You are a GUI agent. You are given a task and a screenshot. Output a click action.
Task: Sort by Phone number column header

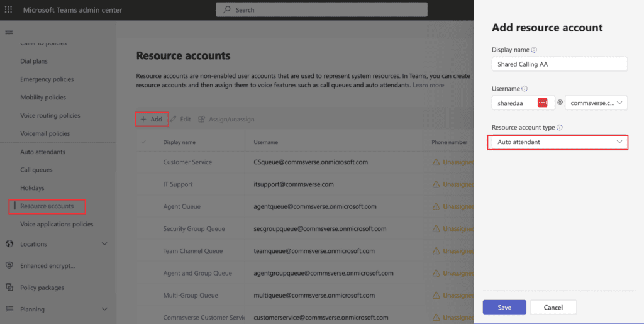point(449,142)
